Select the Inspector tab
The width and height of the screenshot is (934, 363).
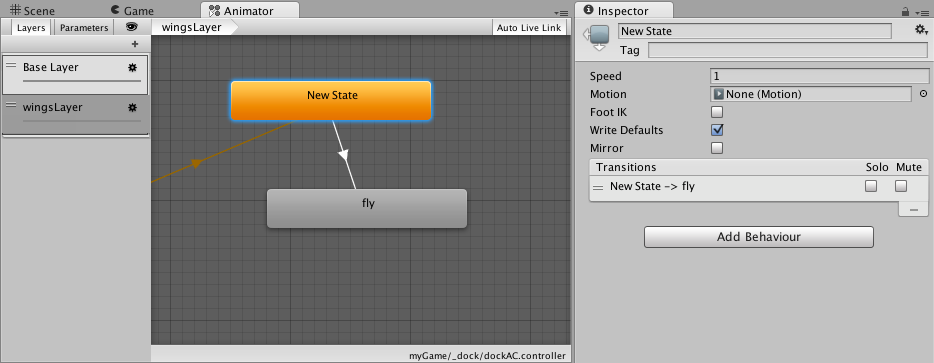624,11
